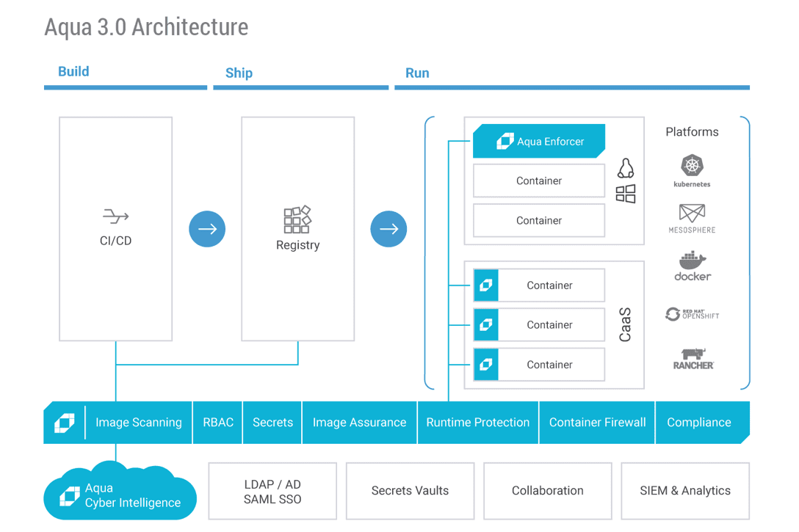Select the Run stage heading

(417, 73)
